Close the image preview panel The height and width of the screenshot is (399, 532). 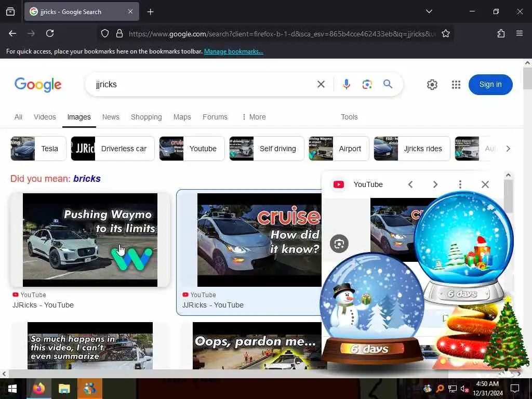tap(485, 184)
